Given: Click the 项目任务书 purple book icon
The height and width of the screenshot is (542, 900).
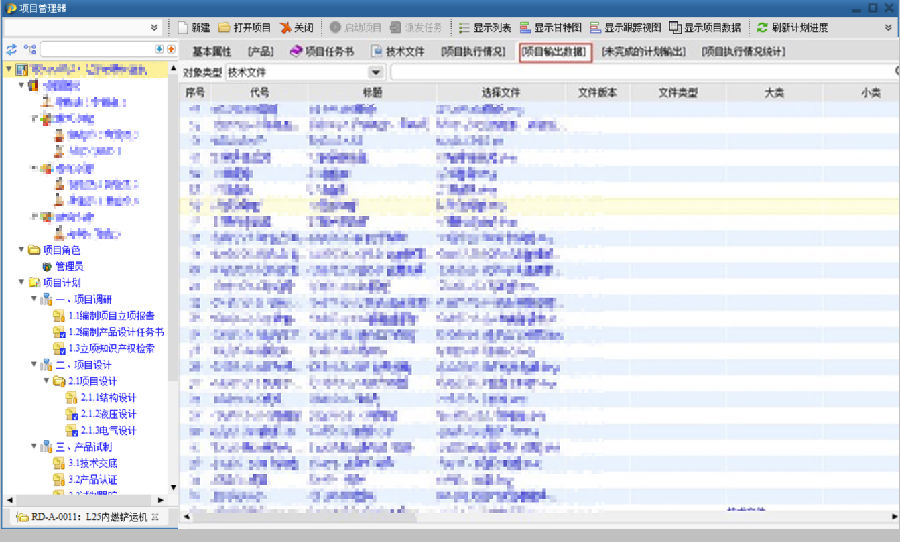Looking at the screenshot, I should 296,51.
